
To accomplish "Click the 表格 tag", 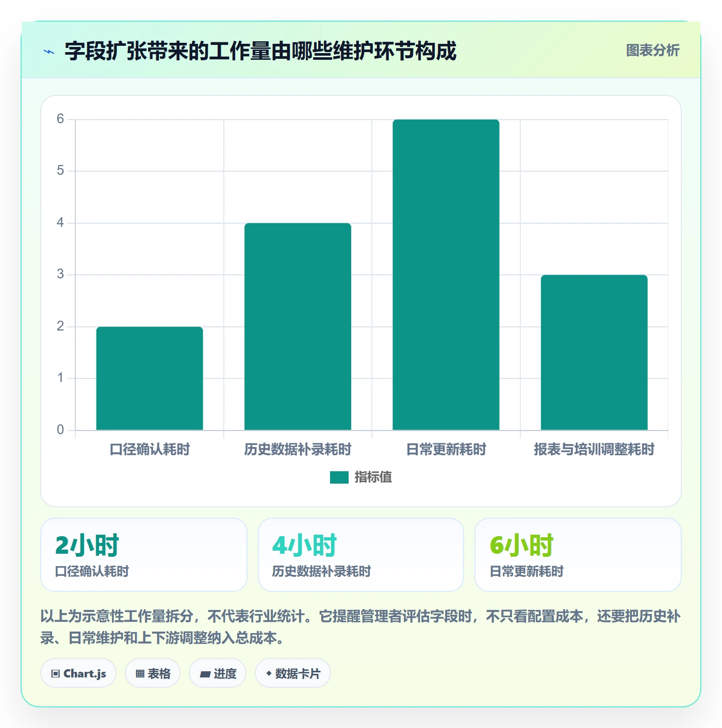I will (x=153, y=673).
